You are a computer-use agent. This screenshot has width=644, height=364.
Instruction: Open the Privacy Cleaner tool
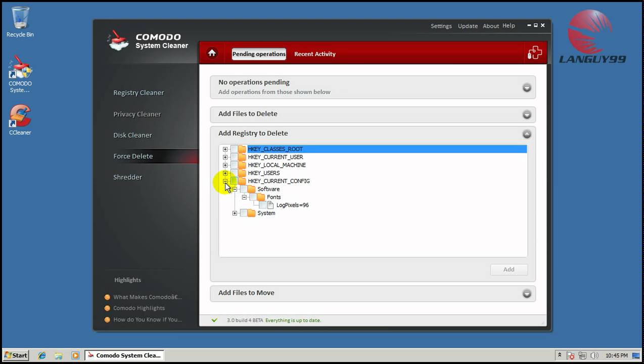pos(137,114)
